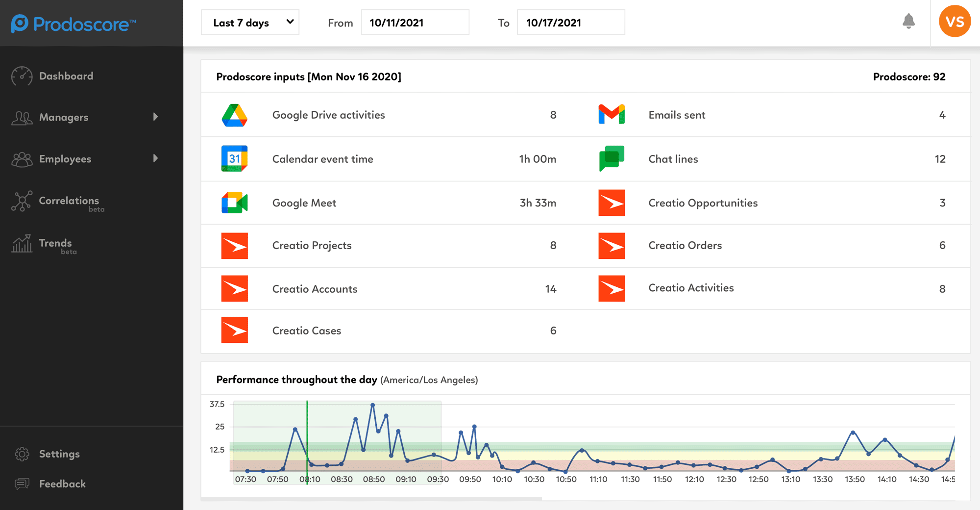Click the Creatio Opportunities label
Viewport: 980px width, 510px height.
click(x=703, y=203)
